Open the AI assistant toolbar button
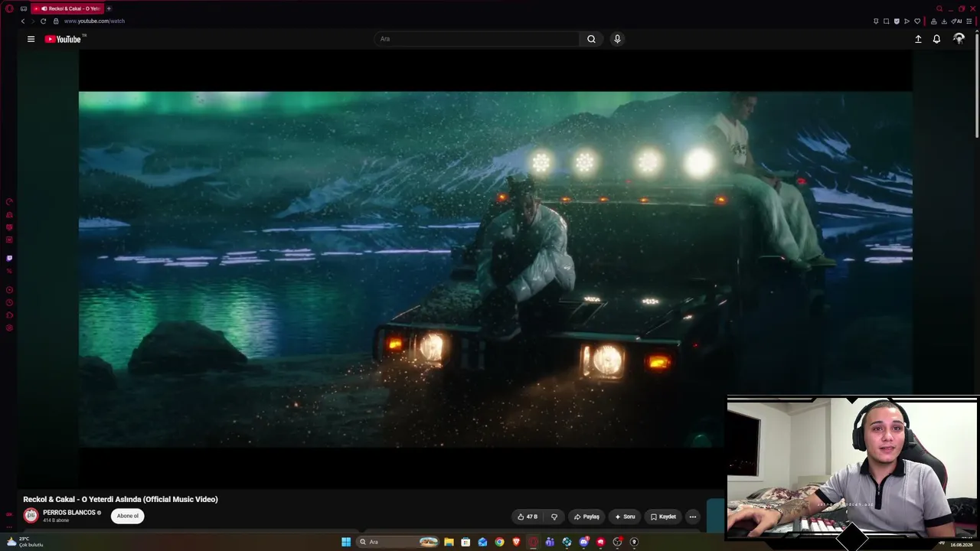This screenshot has height=551, width=980. (x=957, y=21)
